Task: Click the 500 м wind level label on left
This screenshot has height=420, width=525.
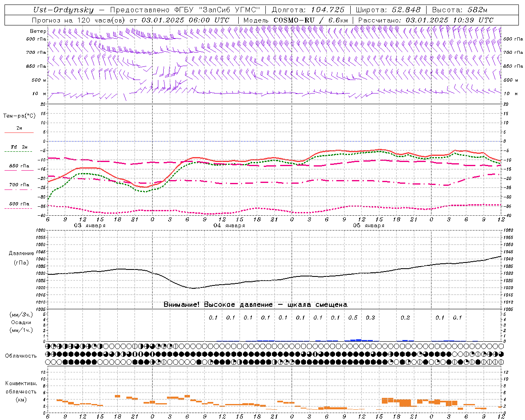Action: tap(39, 80)
